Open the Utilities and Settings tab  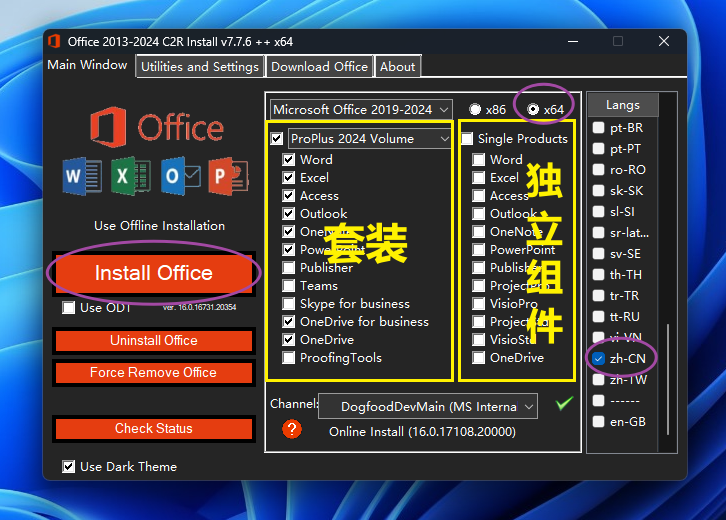click(200, 67)
